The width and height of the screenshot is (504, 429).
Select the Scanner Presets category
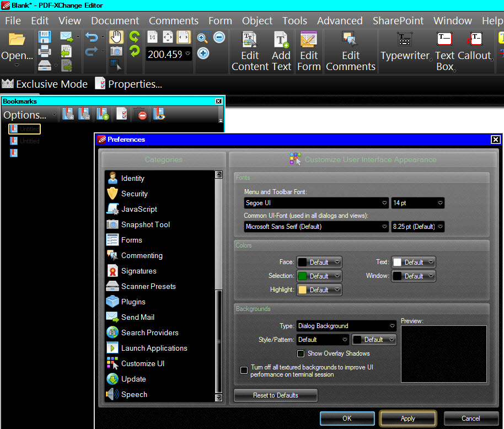(160, 286)
